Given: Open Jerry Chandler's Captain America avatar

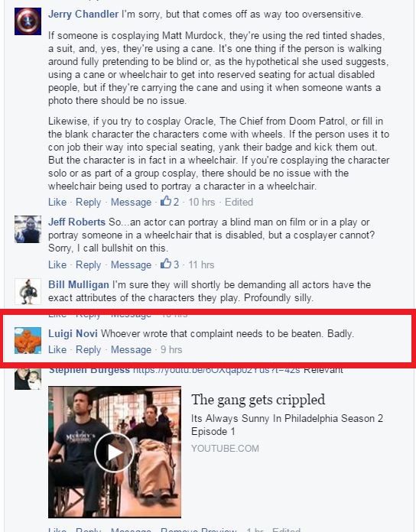Looking at the screenshot, I should pos(28,21).
